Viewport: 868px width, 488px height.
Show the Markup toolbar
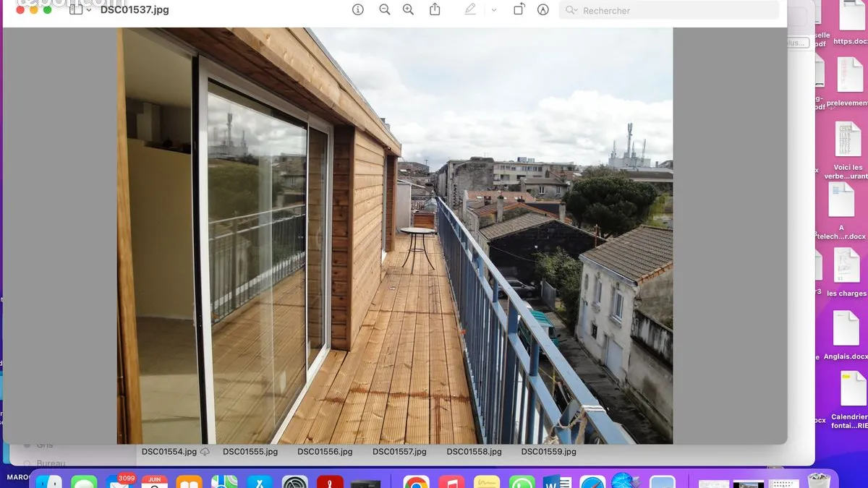(543, 10)
